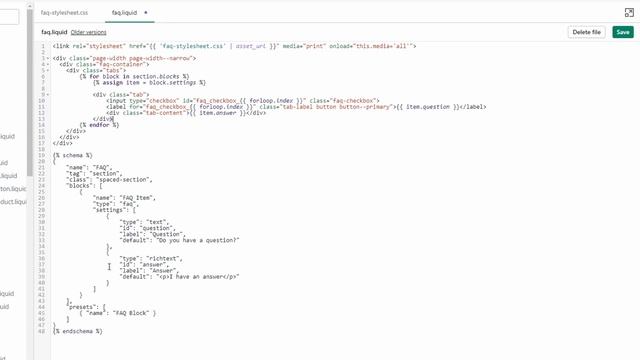
Task: Click the "id": "answer" line
Action: click(x=144, y=264)
